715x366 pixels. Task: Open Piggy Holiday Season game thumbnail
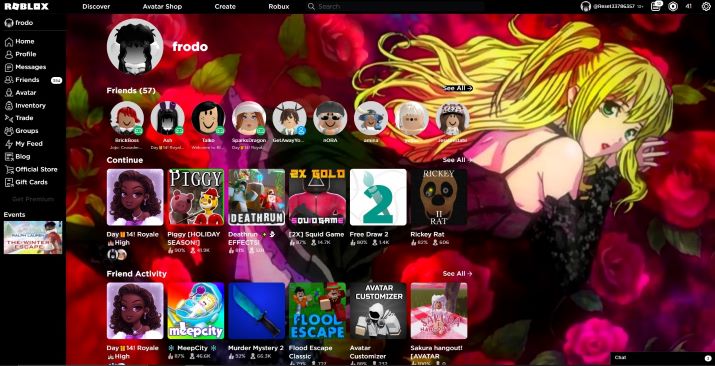pyautogui.click(x=196, y=197)
